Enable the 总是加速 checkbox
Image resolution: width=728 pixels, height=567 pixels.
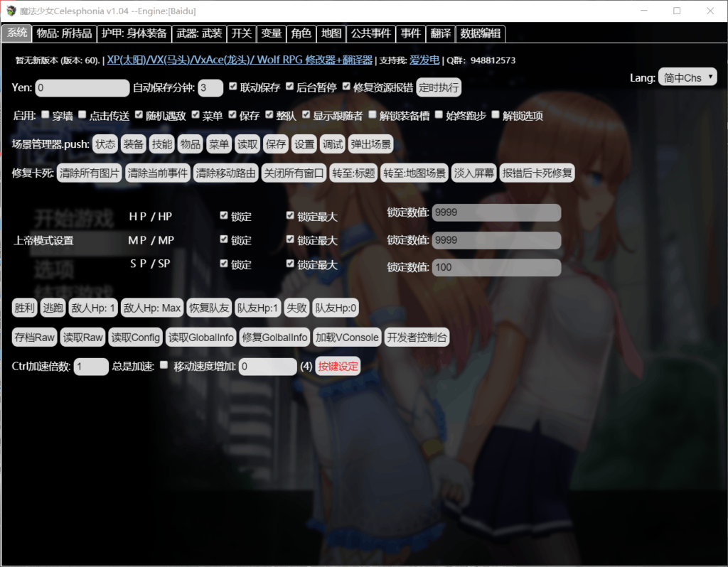(x=164, y=365)
